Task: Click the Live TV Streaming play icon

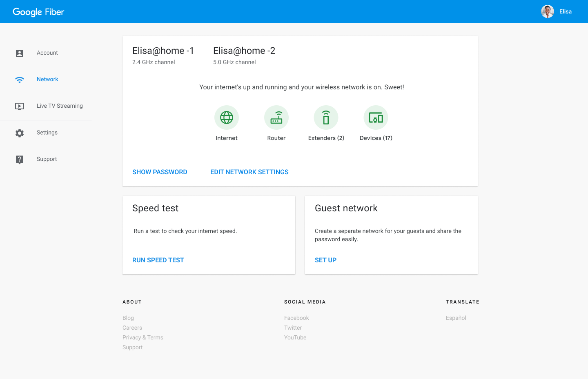Action: (20, 106)
